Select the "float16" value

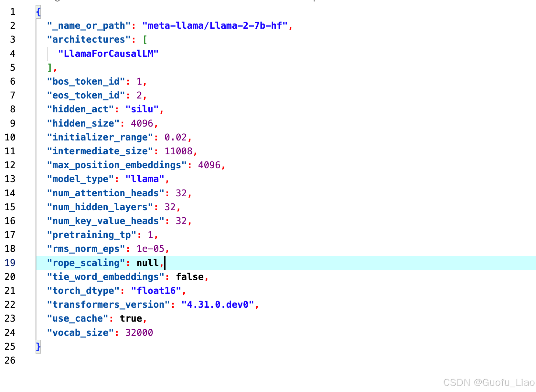click(x=156, y=291)
